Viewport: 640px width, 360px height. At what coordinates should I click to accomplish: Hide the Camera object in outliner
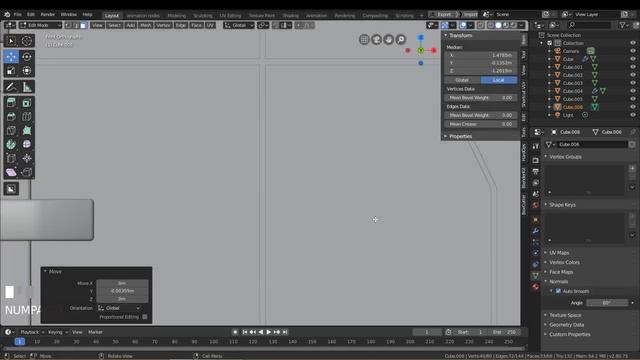[633, 51]
